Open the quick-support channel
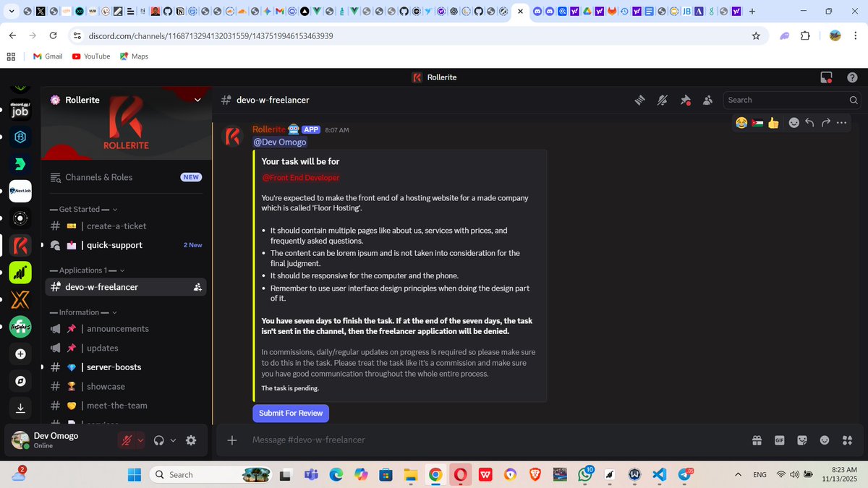The width and height of the screenshot is (868, 488). (x=126, y=245)
